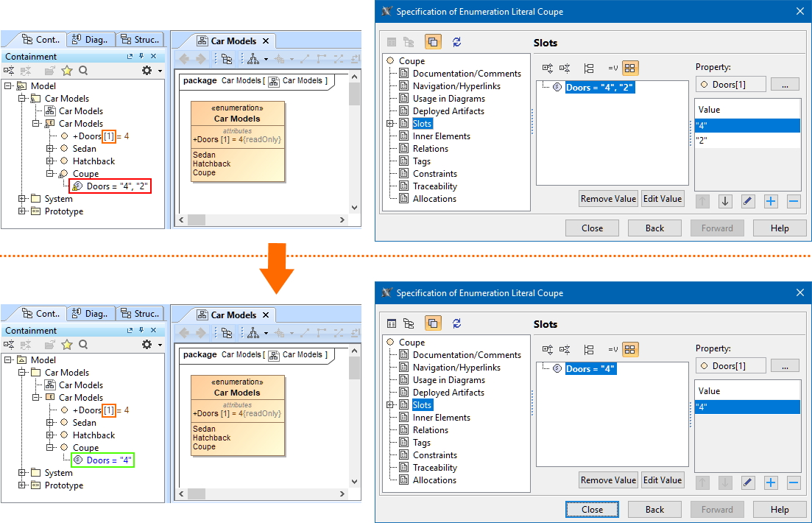Open search magnifier in upper Containment toolbar

[83, 71]
